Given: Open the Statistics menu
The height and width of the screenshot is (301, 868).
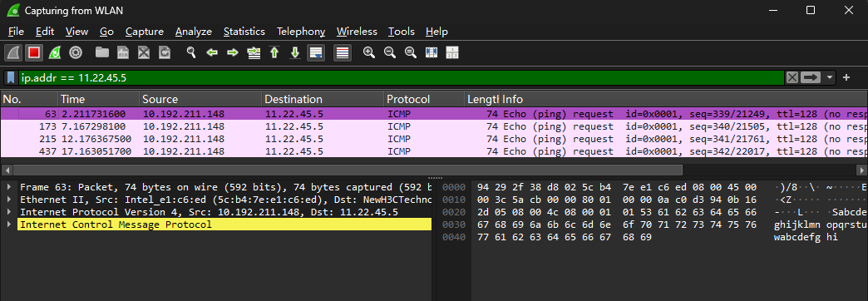Looking at the screenshot, I should click(244, 32).
